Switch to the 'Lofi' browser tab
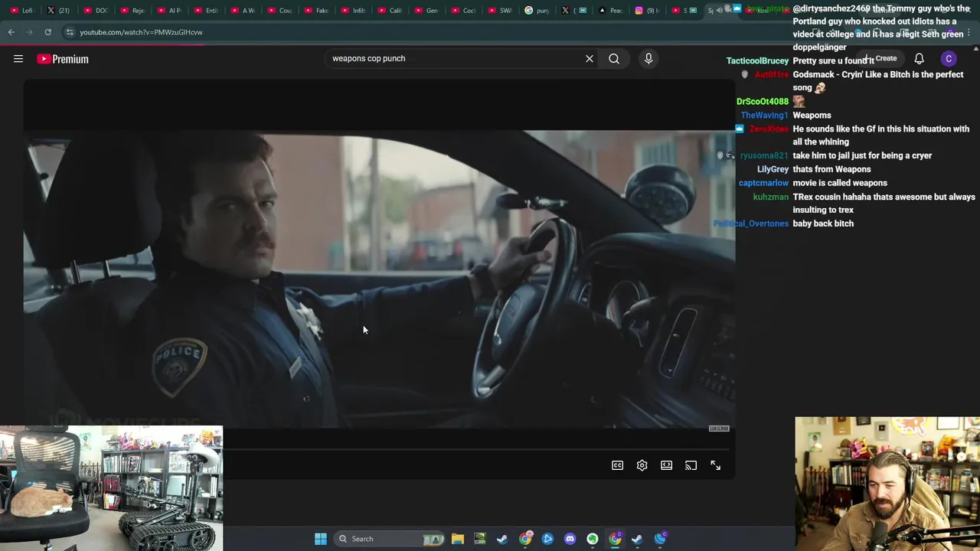The image size is (980, 551). tap(23, 10)
